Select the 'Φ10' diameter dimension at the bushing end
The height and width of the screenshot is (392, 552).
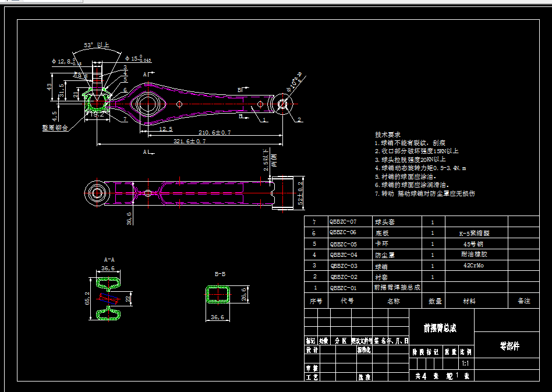295,83
